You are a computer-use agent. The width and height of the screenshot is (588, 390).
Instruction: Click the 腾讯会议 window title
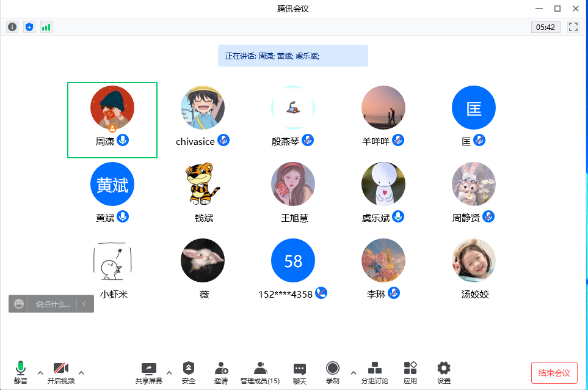293,9
